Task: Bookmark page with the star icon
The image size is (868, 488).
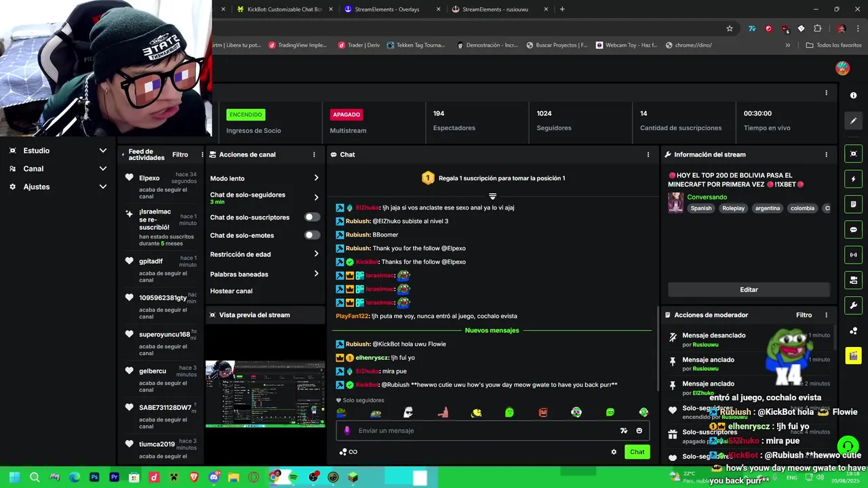Action: point(730,28)
